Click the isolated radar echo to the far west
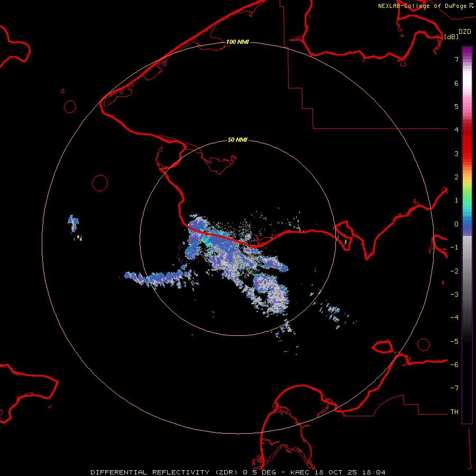Viewport: 476px width, 476px height. click(x=74, y=223)
